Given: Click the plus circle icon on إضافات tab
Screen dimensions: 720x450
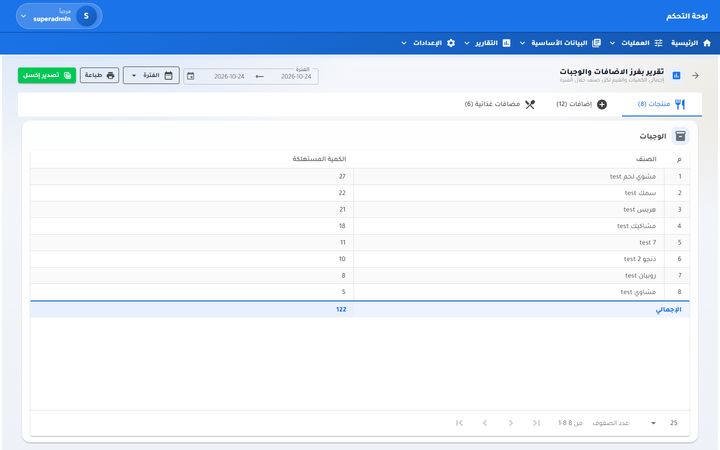Looking at the screenshot, I should pyautogui.click(x=602, y=104).
